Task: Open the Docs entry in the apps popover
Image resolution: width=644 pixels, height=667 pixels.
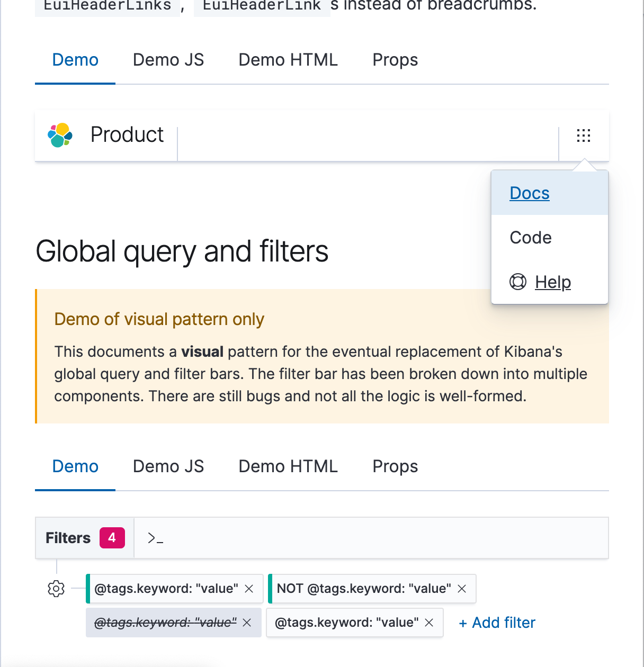Action: (x=529, y=193)
